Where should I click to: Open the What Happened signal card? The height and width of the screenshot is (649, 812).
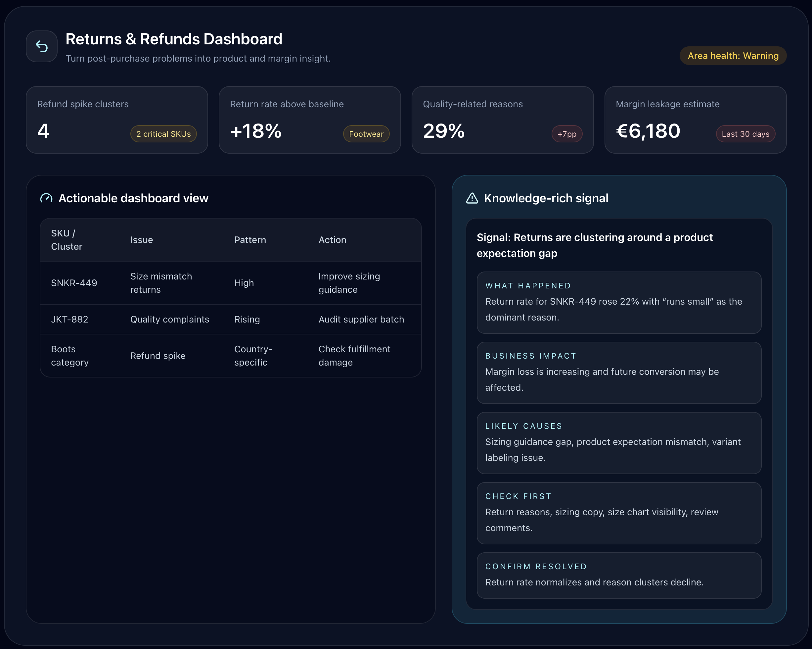tap(619, 302)
